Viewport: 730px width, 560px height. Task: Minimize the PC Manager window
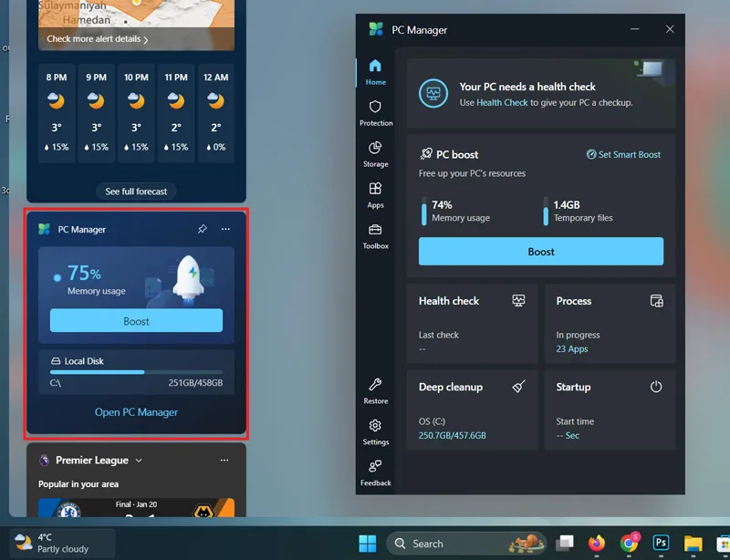[634, 29]
